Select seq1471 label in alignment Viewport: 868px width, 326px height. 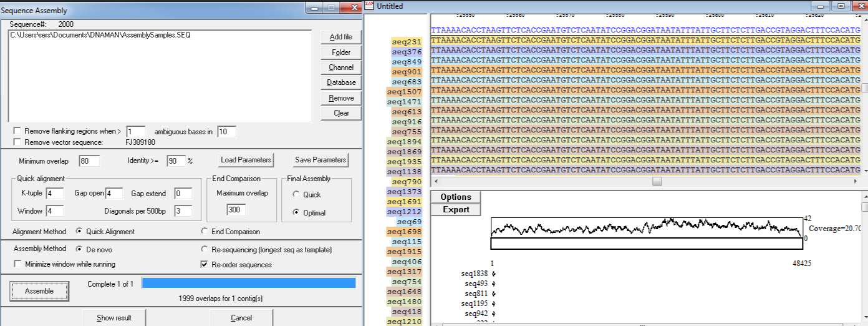coord(404,102)
